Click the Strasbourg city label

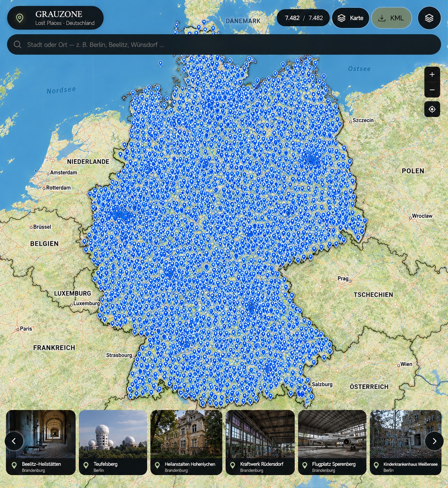pos(119,355)
